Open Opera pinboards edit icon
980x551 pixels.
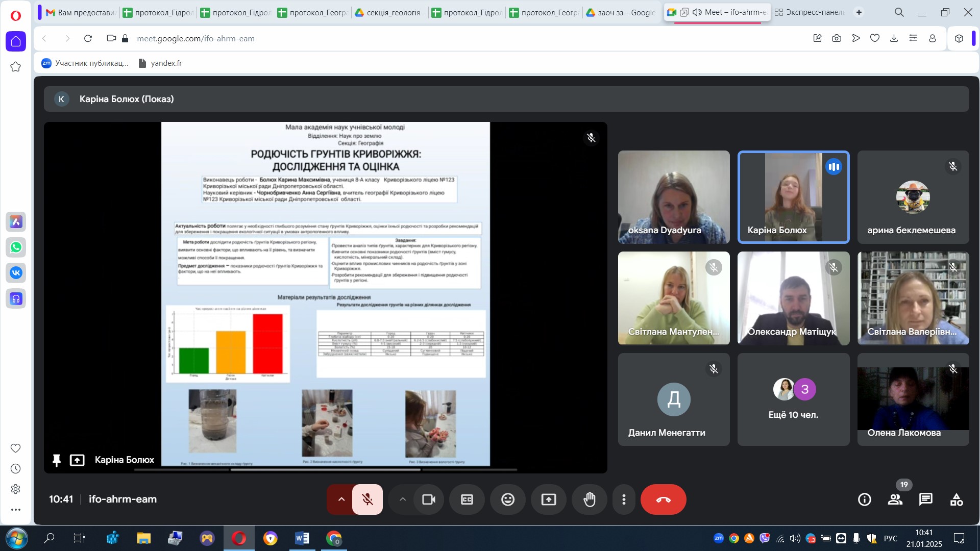(x=818, y=38)
